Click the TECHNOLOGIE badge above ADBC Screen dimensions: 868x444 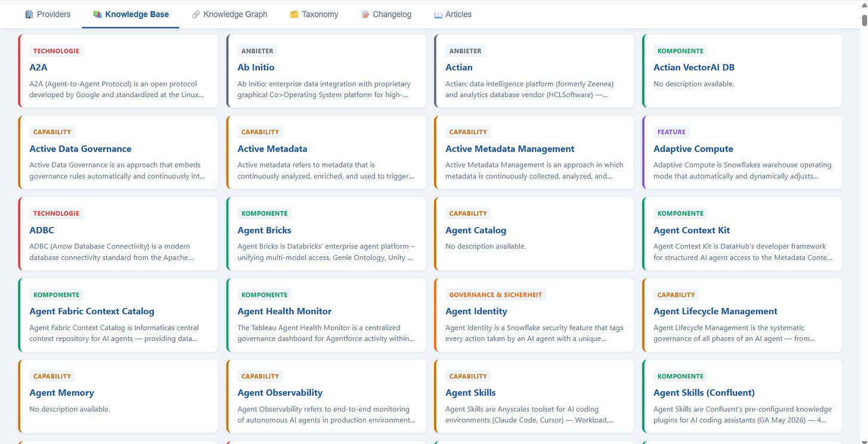click(56, 213)
